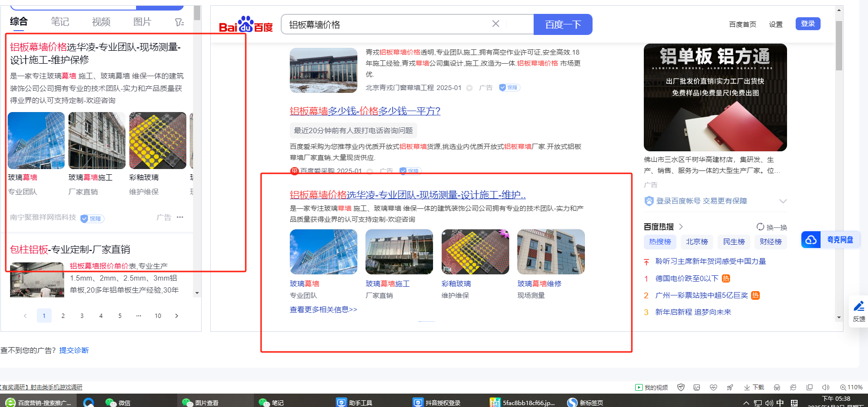Image resolution: width=868 pixels, height=407 pixels.
Task: Click the heartbeat health icon in status bar
Action: (x=713, y=387)
